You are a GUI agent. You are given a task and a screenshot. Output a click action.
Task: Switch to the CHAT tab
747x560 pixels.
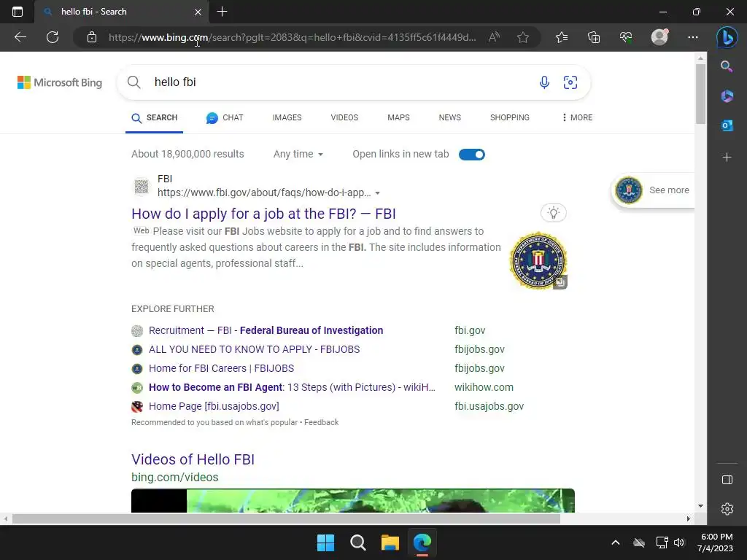point(225,117)
